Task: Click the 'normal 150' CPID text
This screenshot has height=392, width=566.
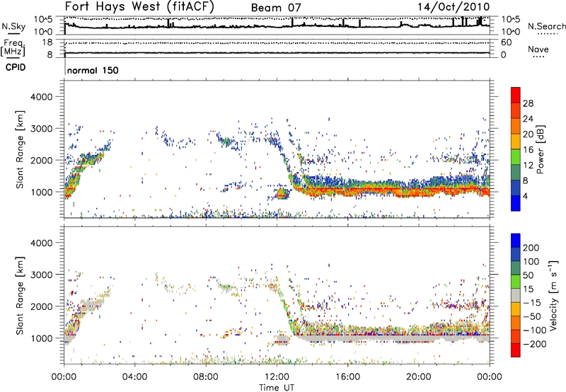Action: (x=93, y=70)
